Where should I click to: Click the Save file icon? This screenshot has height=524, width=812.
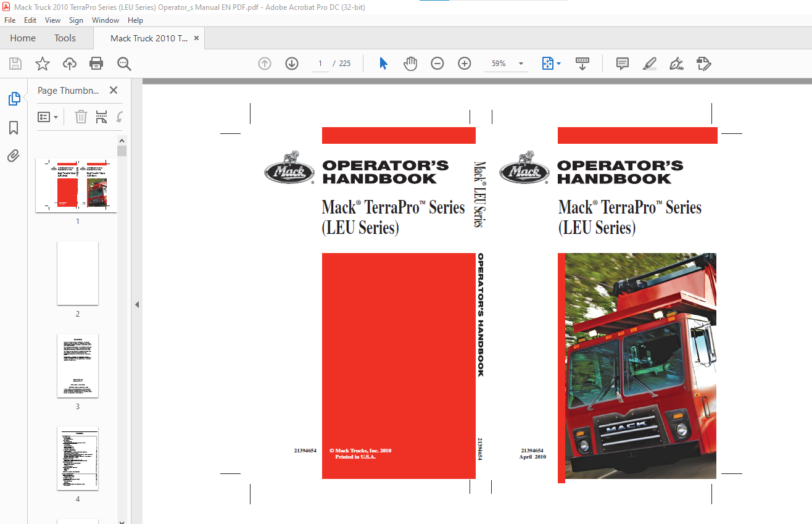pyautogui.click(x=15, y=64)
